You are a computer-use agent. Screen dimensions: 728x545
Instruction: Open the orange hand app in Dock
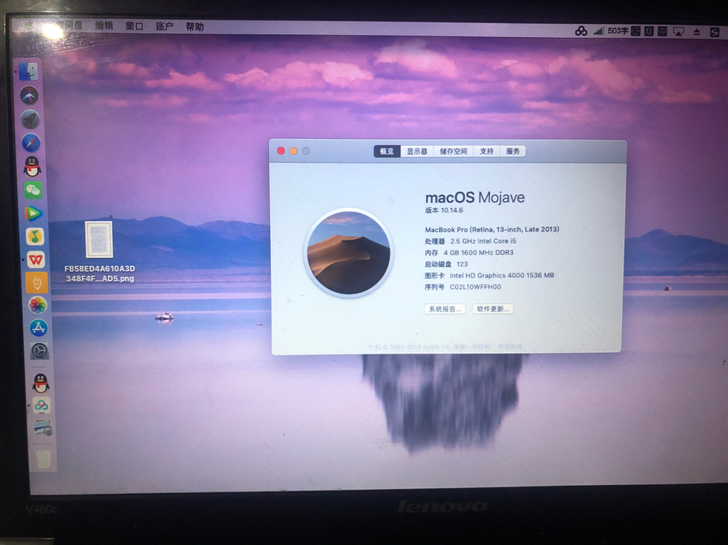(x=37, y=282)
